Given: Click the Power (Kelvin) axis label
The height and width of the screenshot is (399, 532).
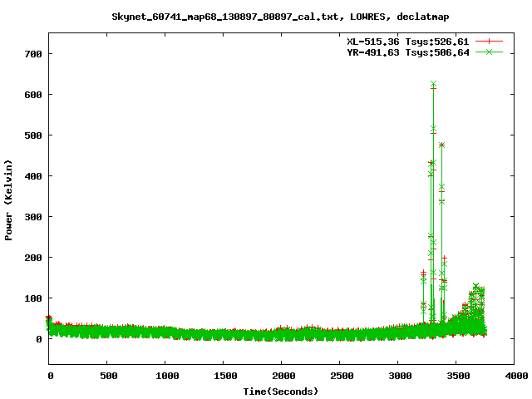Looking at the screenshot, I should (x=8, y=200).
